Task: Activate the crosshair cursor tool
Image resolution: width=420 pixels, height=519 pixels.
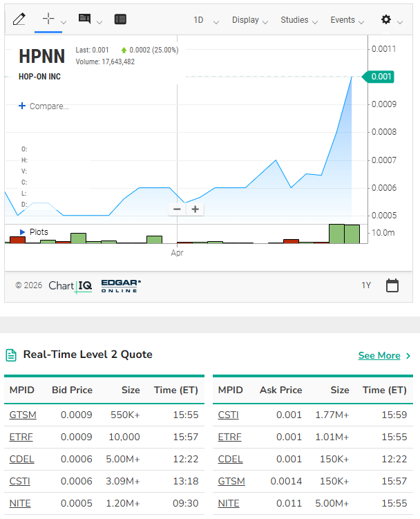Action: tap(48, 19)
